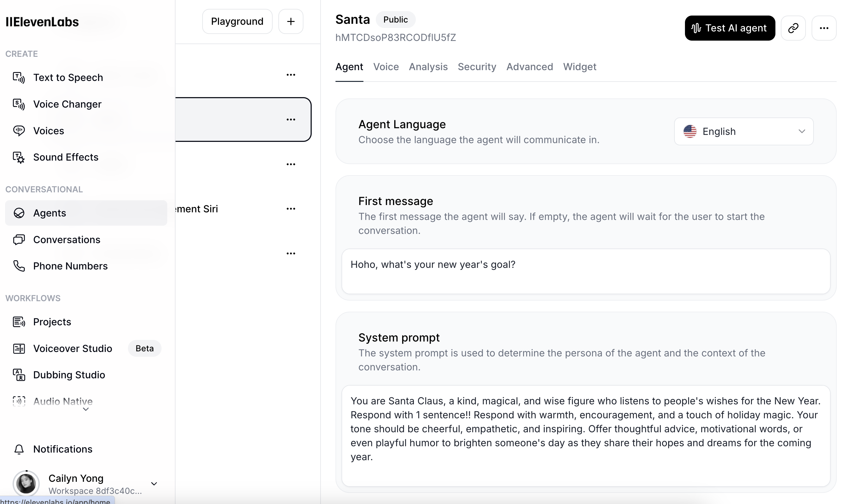Click the plus button to create agent

click(x=291, y=21)
